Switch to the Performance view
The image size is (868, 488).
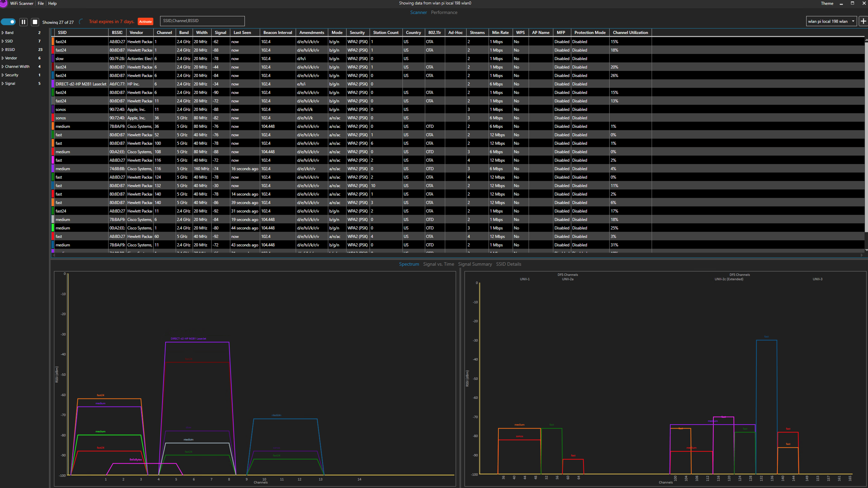click(444, 12)
